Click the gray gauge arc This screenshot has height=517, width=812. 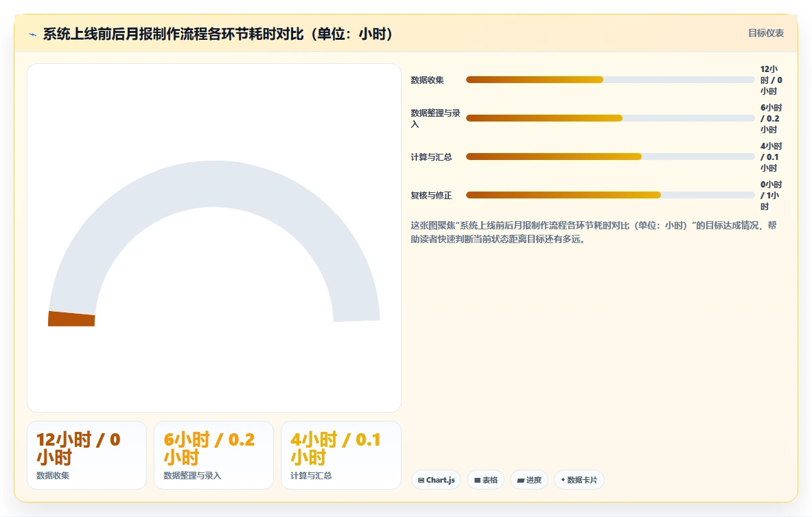pyautogui.click(x=213, y=184)
